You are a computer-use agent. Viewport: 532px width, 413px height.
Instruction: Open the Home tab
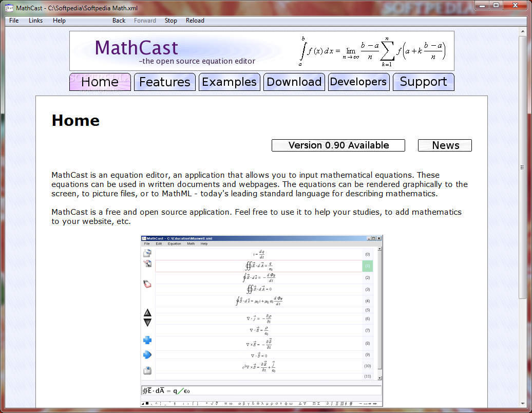(x=100, y=82)
